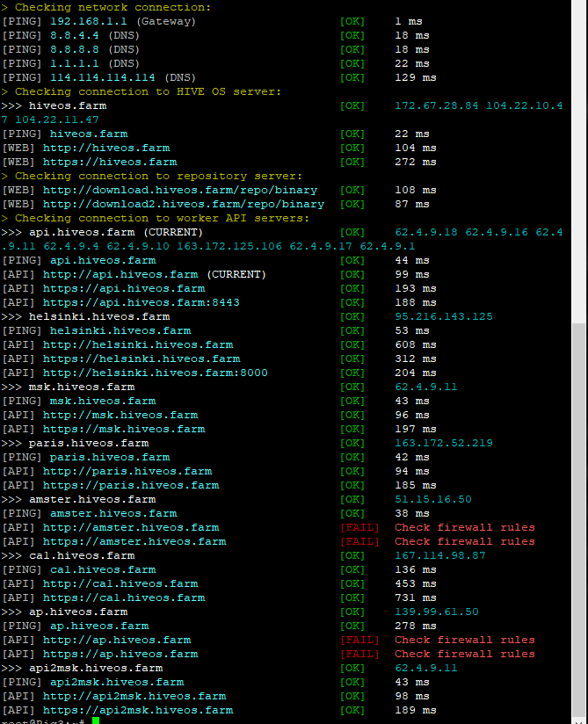Click 'Check firewall rules' for https://amster.hiveos.farm

[x=465, y=541]
